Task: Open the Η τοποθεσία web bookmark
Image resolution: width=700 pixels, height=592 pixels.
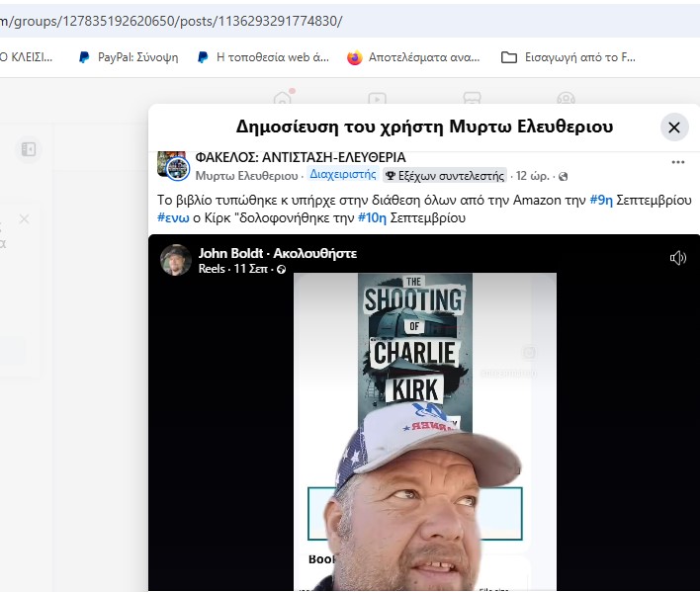Action: click(263, 57)
